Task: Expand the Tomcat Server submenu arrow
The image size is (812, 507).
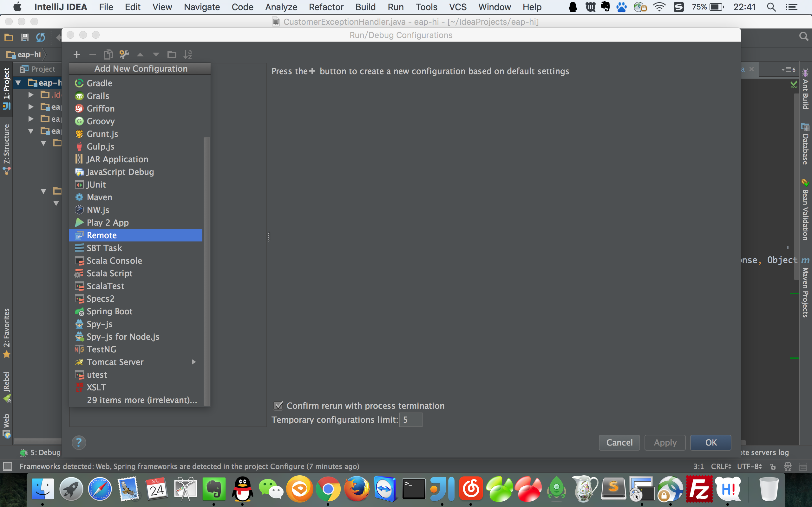Action: coord(194,362)
